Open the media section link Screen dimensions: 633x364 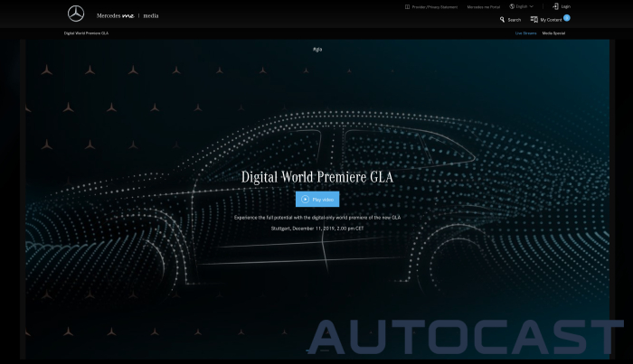(x=151, y=15)
